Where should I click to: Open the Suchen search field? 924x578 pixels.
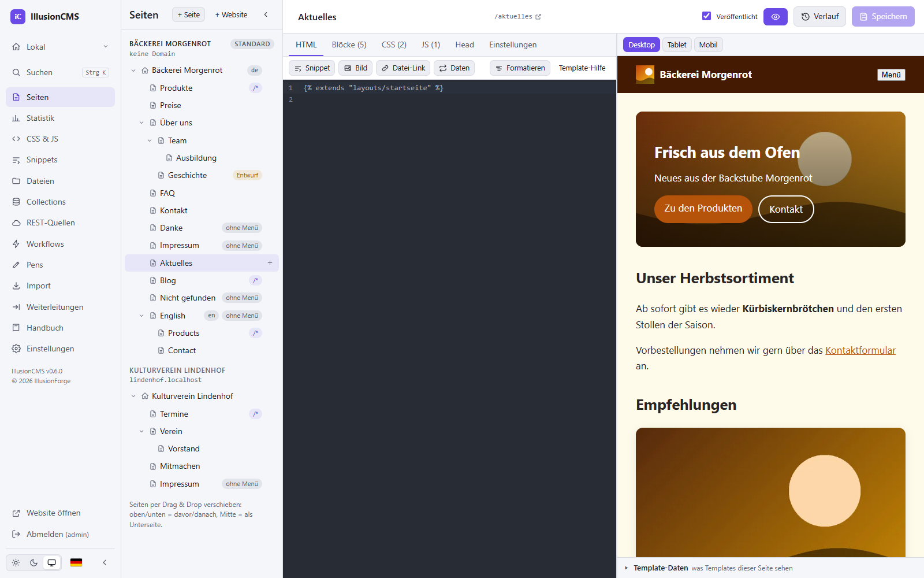click(60, 72)
